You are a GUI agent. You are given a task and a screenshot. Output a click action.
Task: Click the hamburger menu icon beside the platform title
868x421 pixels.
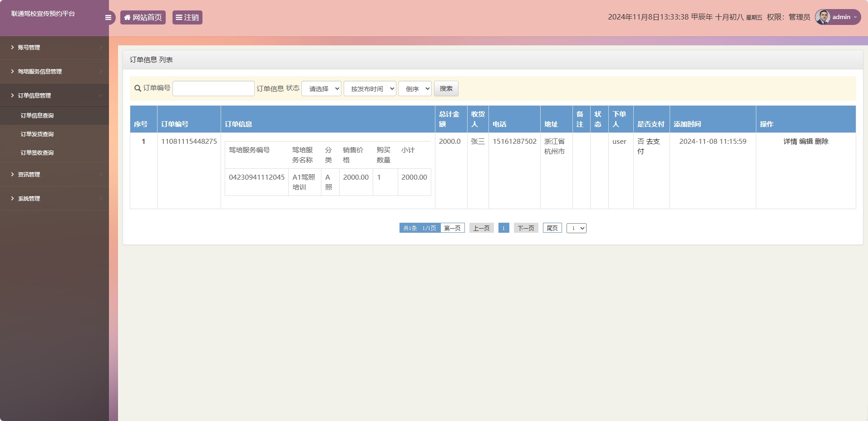click(x=108, y=17)
